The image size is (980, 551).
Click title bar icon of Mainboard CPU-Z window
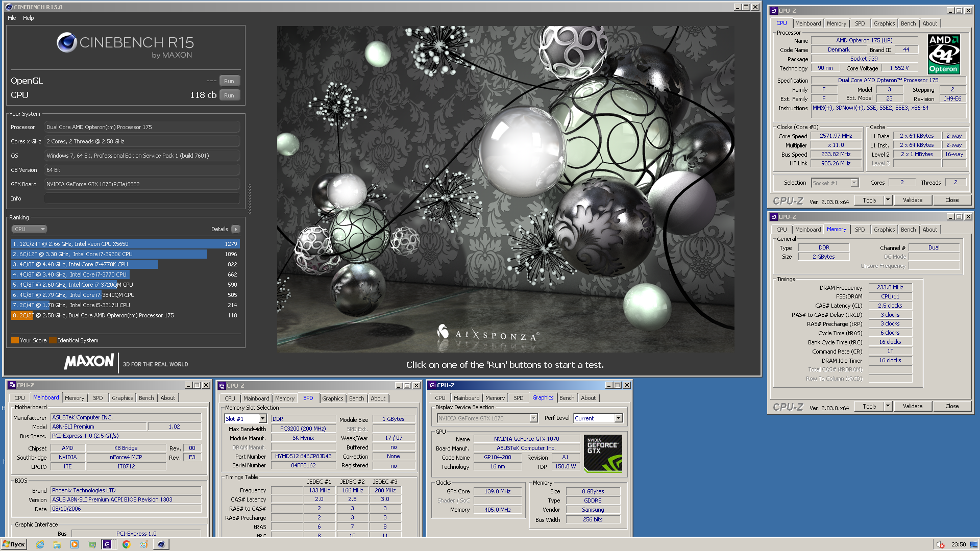(11, 385)
